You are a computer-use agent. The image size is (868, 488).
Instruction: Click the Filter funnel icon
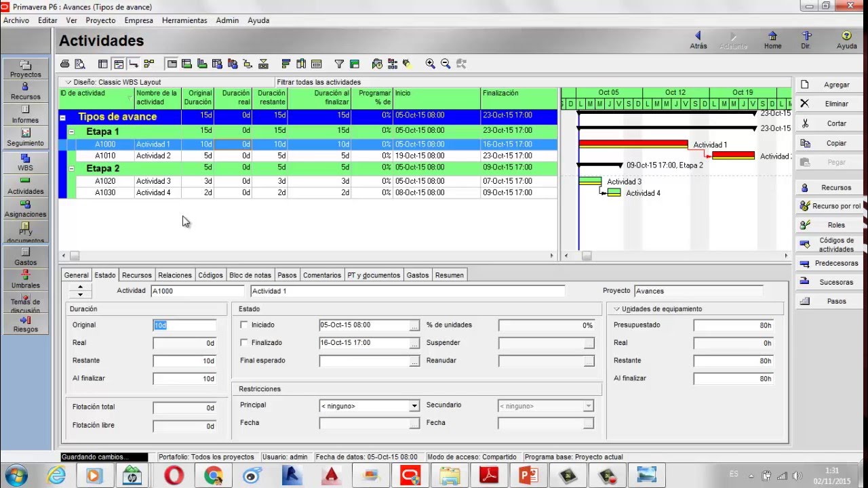pos(339,64)
